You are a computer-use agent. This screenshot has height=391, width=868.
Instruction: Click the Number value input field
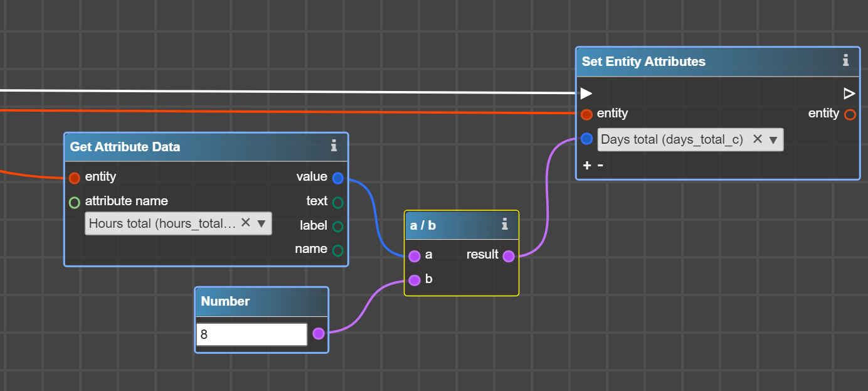(x=251, y=335)
